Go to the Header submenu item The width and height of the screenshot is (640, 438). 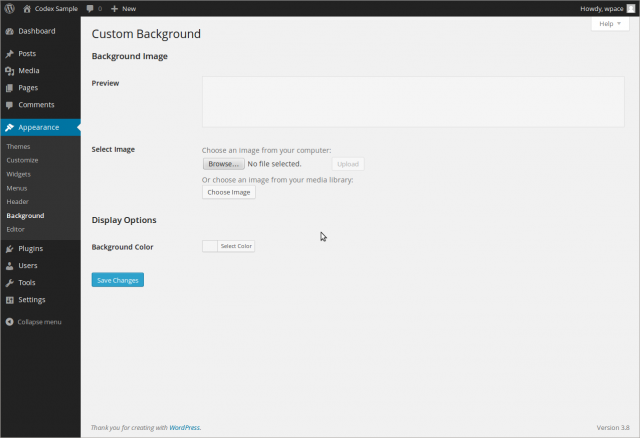coord(17,201)
